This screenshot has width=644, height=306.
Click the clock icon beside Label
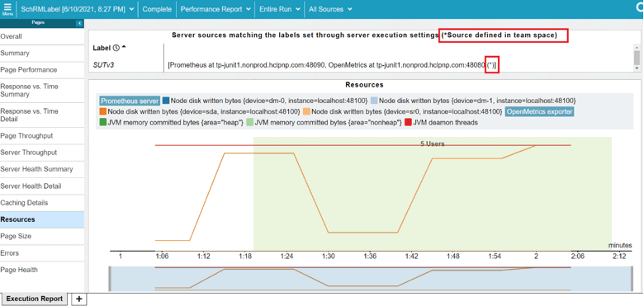click(116, 48)
